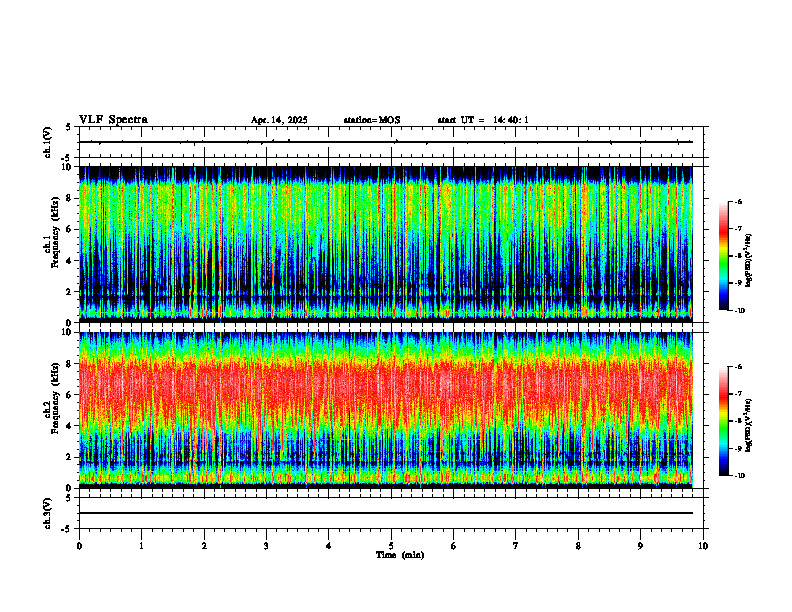Image resolution: width=792 pixels, height=612 pixels.
Task: Click the ch.3 voltage waveform trace panel
Action: click(x=391, y=513)
